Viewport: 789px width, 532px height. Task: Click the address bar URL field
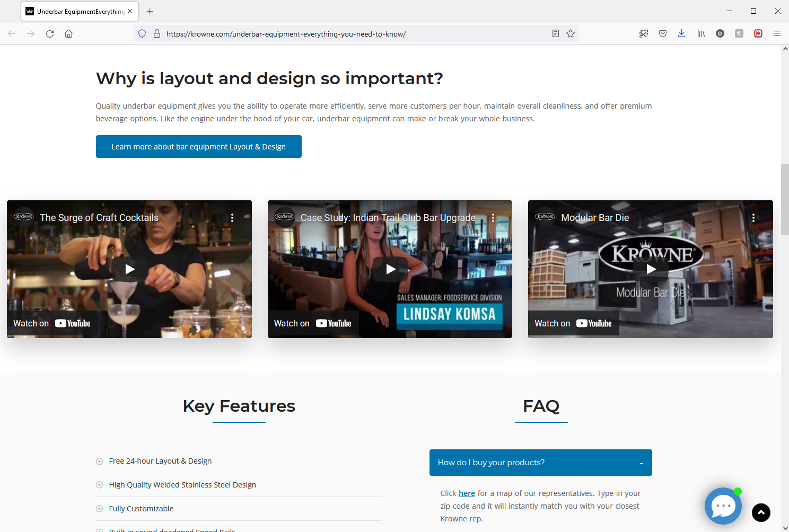click(355, 34)
